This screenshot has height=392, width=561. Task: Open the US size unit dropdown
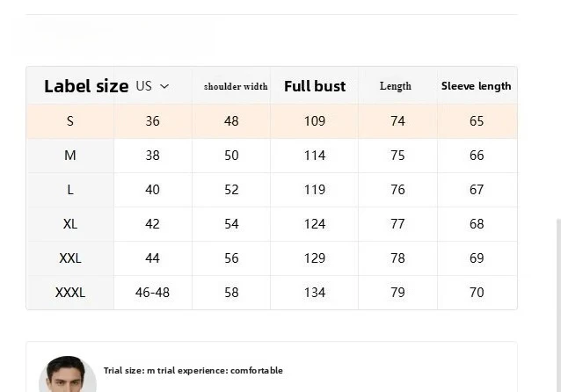[x=152, y=86]
